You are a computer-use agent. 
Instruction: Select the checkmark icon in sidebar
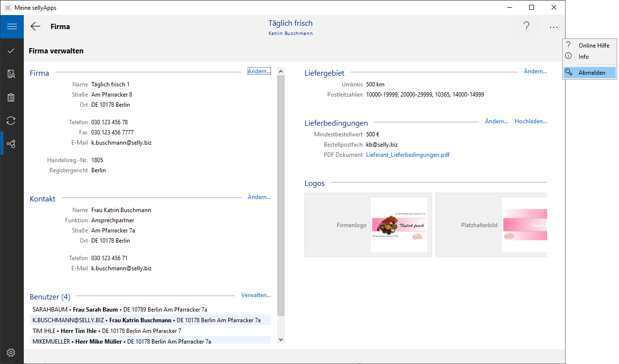tap(12, 50)
